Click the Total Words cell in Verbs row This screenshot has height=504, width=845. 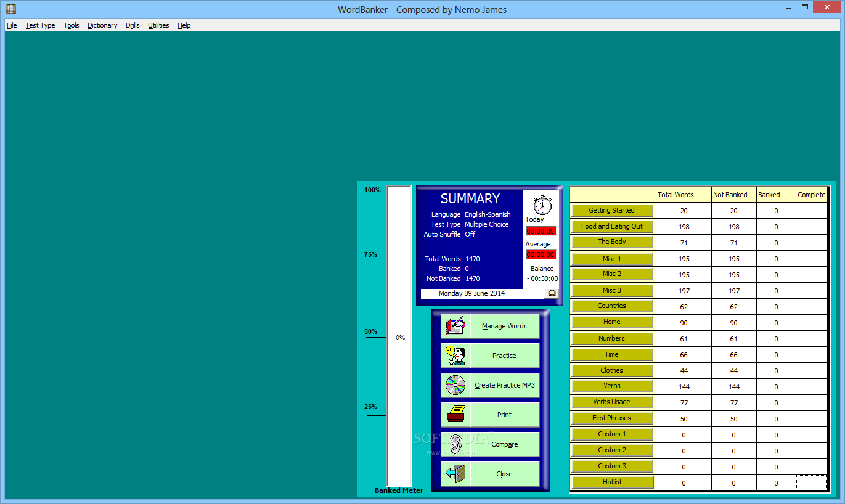(x=684, y=387)
